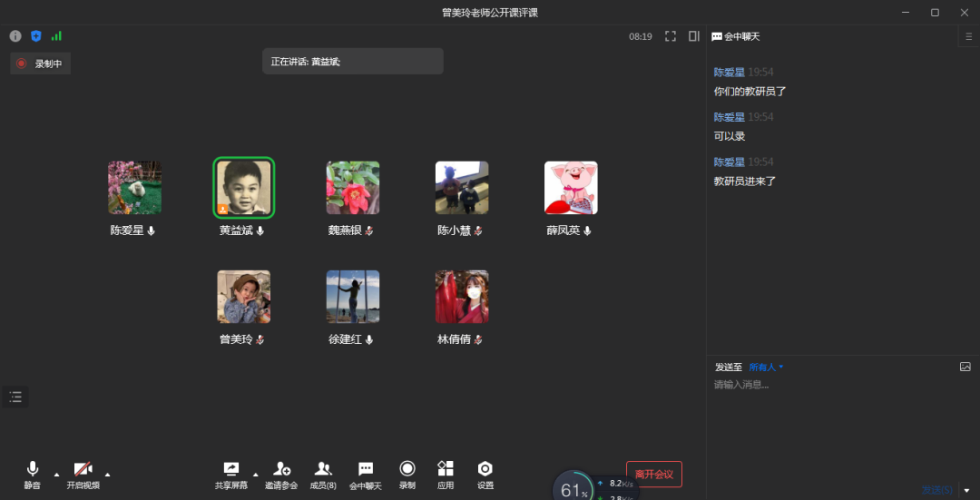Click the speaking banner 正在讲话: 黄益斌
Screen dimensions: 980x500
click(x=352, y=61)
